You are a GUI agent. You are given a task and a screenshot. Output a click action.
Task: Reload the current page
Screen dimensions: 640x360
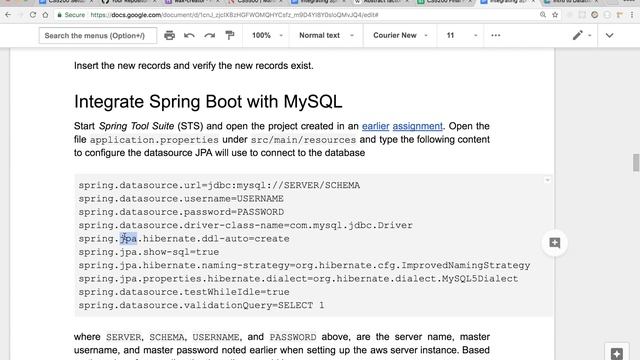[x=33, y=15]
